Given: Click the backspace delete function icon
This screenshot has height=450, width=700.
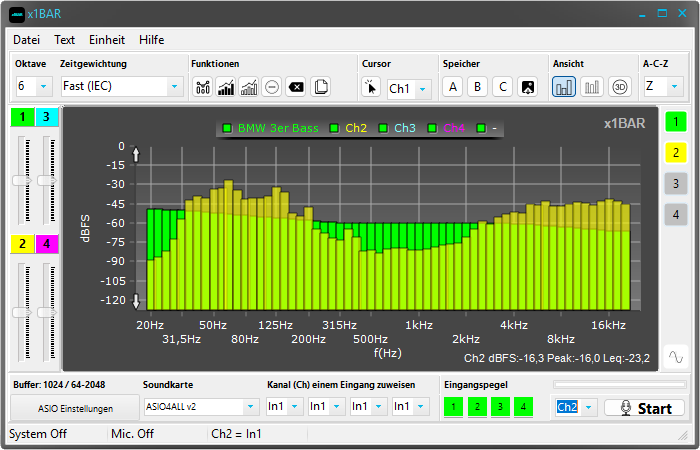Looking at the screenshot, I should (x=296, y=87).
